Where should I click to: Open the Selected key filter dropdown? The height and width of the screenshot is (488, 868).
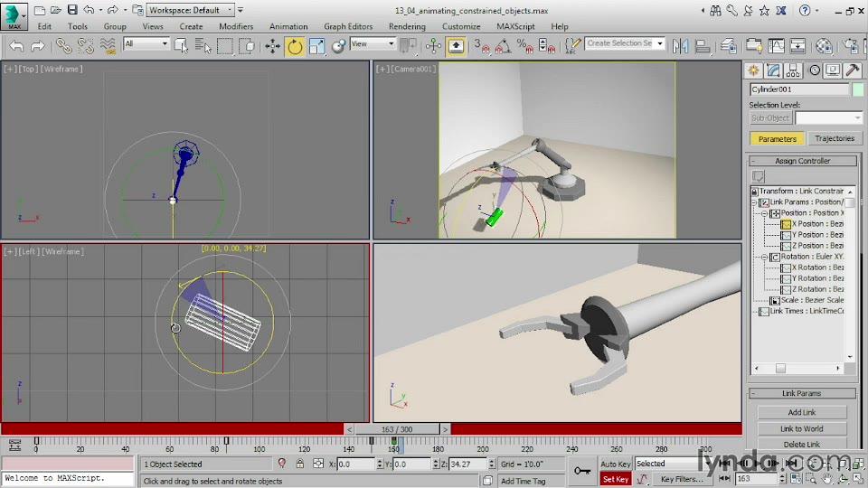(667, 464)
